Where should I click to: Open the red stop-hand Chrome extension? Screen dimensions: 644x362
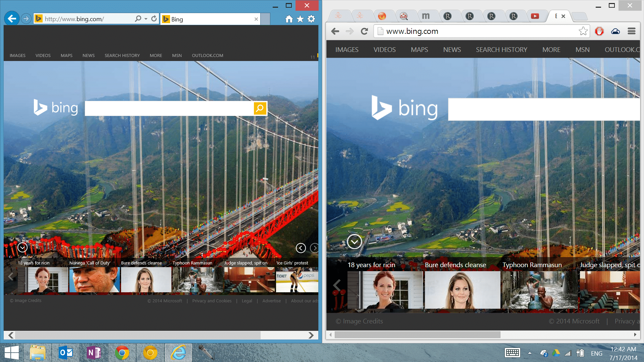click(599, 31)
